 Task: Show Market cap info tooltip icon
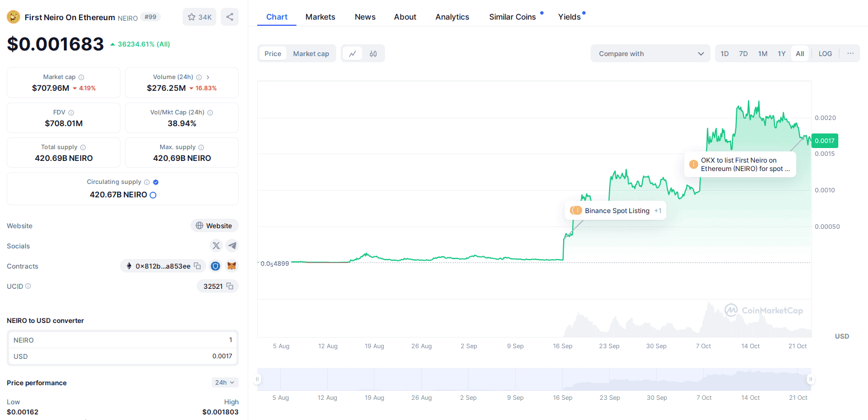coord(81,77)
